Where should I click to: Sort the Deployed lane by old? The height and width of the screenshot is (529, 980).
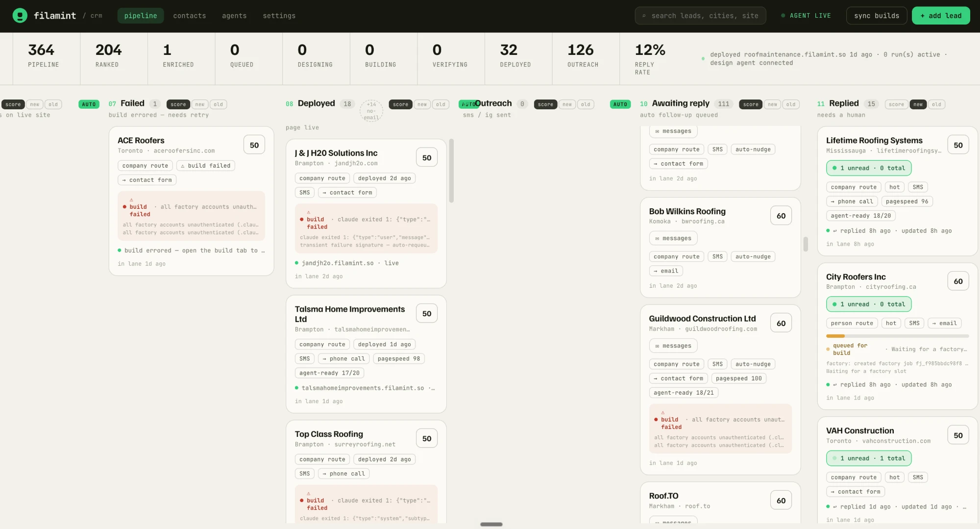click(x=441, y=104)
